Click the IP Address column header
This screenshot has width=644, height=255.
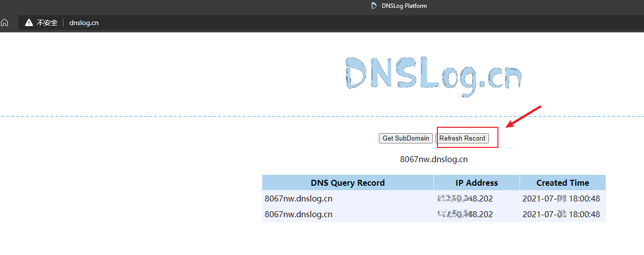point(477,183)
